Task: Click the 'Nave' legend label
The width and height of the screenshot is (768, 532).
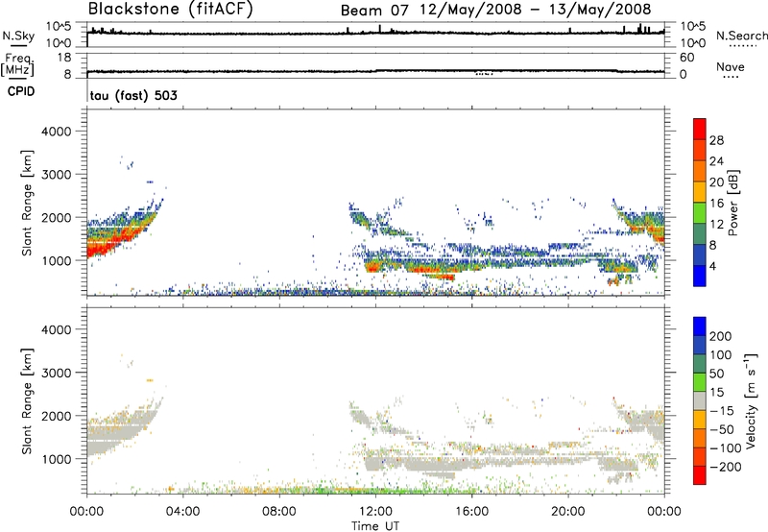Action: [x=731, y=67]
